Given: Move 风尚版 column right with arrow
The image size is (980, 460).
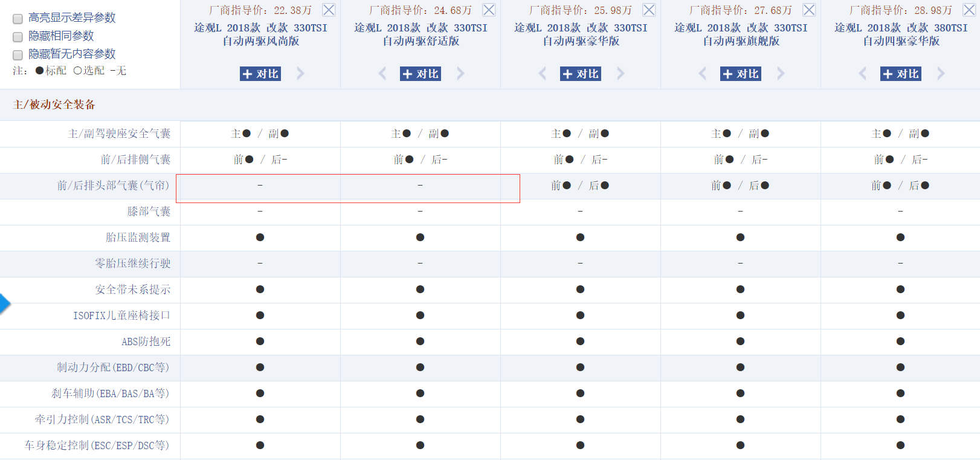Looking at the screenshot, I should 300,74.
